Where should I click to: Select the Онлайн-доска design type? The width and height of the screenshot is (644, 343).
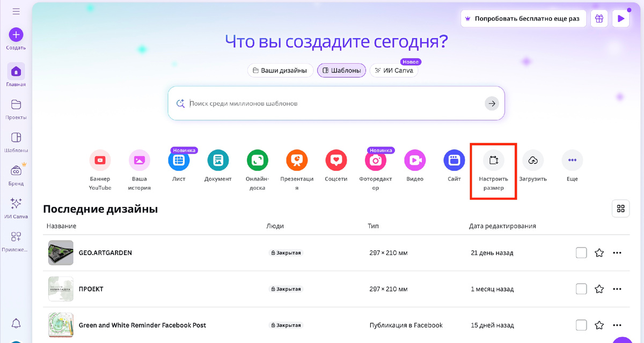tap(258, 170)
